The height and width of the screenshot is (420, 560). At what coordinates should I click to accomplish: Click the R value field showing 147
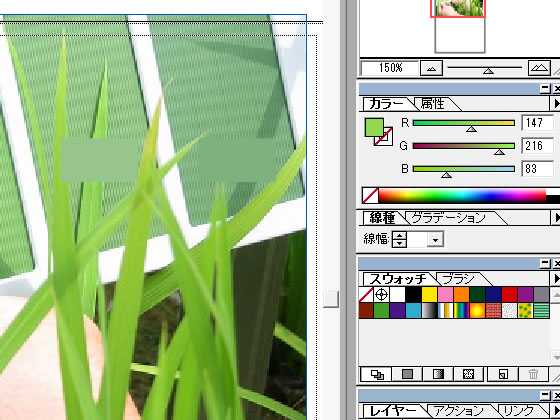538,123
